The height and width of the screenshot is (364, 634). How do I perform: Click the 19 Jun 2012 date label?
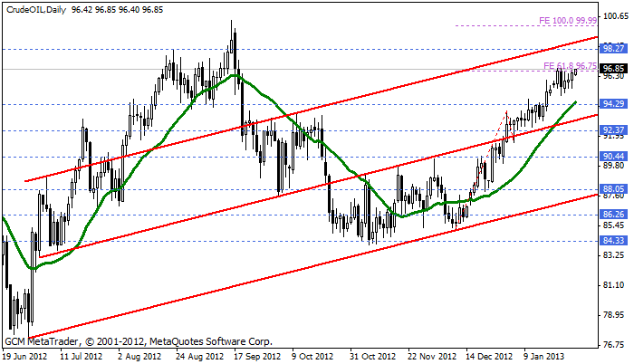[x=25, y=357]
